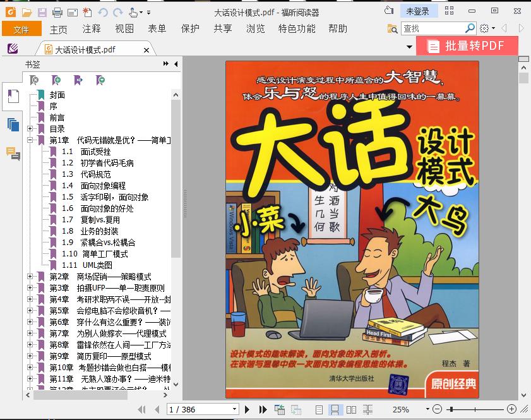Close the 大话设计模式.pdf document tab
Screen dimensions: 531x420
146,50
